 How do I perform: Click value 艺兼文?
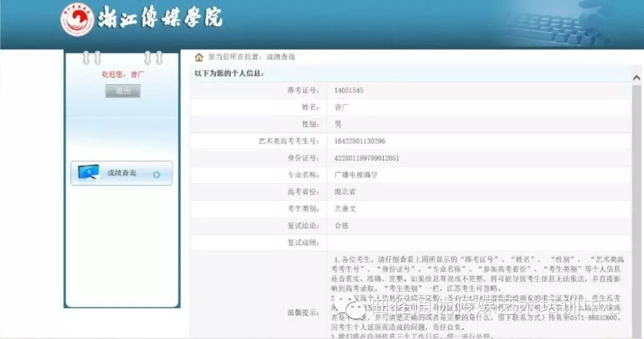345,209
